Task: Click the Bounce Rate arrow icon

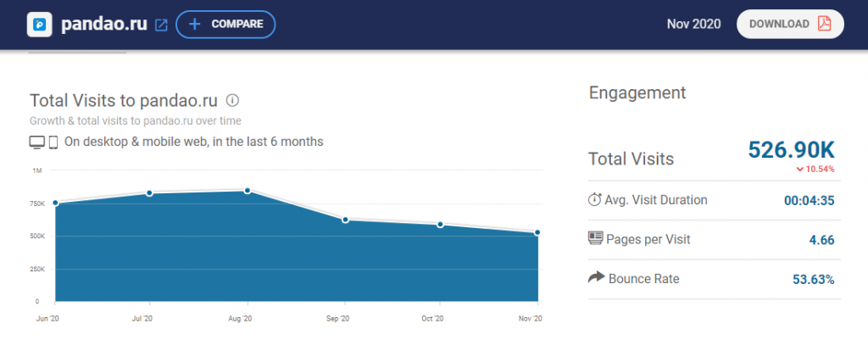Action: (595, 278)
